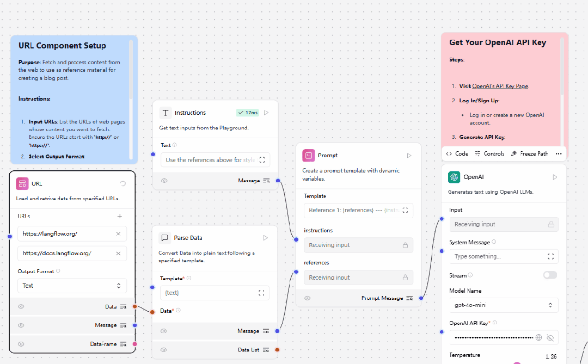Click the Temperature value 1.26
The width and height of the screenshot is (588, 364).
coord(551,356)
